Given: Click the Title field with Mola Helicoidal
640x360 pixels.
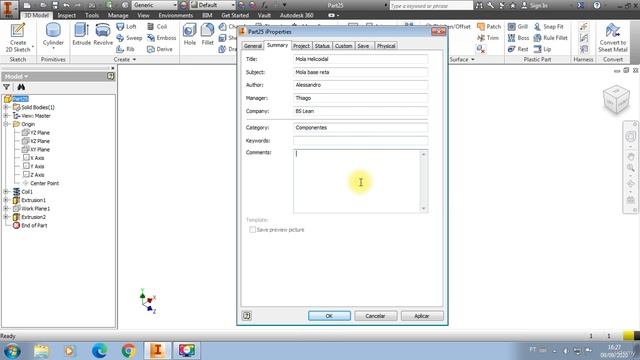Looking at the screenshot, I should pos(360,59).
